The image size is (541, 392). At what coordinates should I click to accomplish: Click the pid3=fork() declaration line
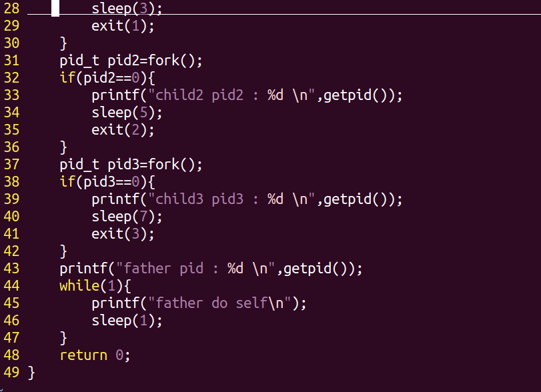tap(131, 165)
